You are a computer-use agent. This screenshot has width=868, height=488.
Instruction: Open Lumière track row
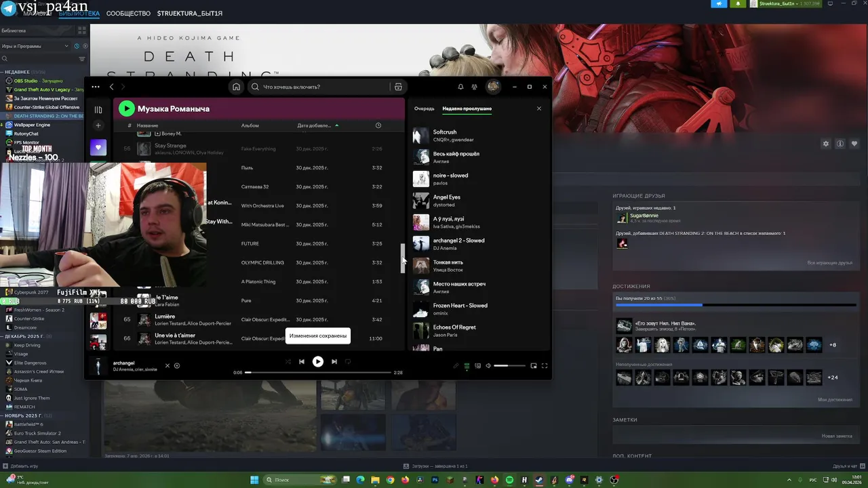pos(258,319)
